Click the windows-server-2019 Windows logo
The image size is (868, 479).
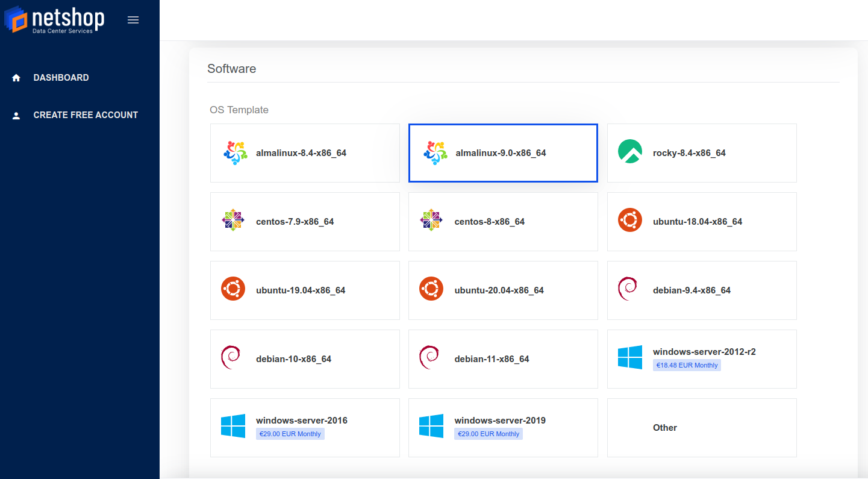pos(431,426)
